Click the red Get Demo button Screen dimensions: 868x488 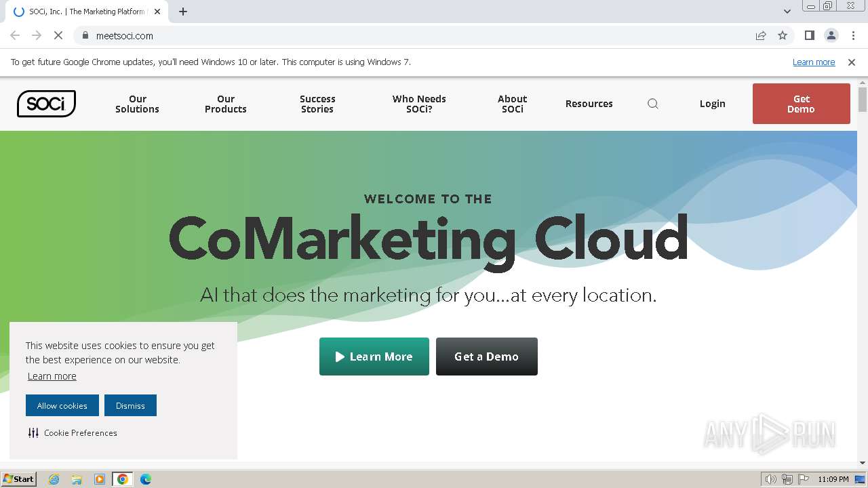coord(801,104)
